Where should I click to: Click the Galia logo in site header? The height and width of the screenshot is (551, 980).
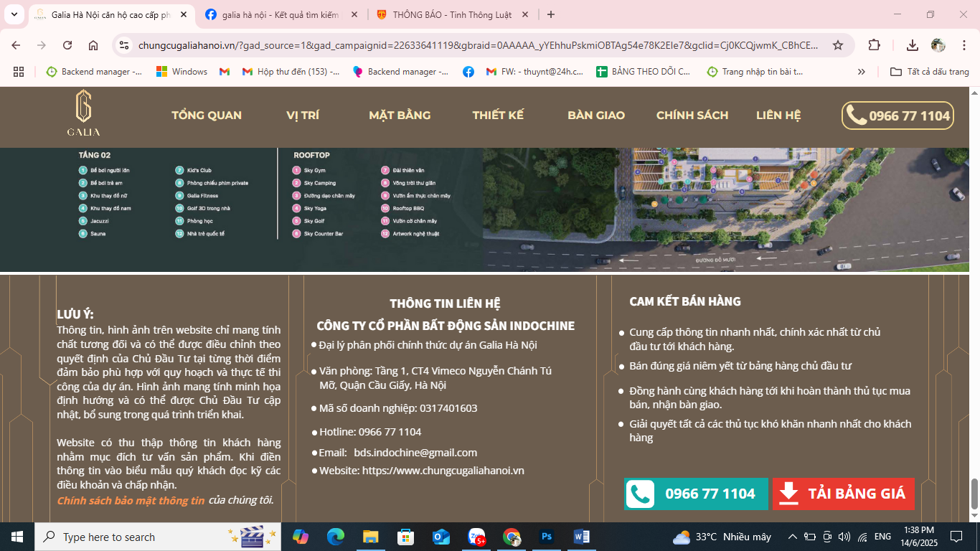84,113
